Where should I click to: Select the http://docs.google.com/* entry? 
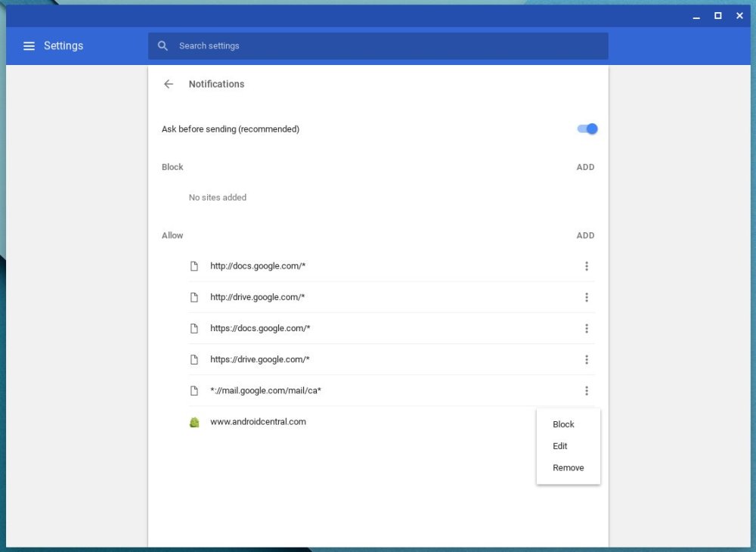[258, 266]
